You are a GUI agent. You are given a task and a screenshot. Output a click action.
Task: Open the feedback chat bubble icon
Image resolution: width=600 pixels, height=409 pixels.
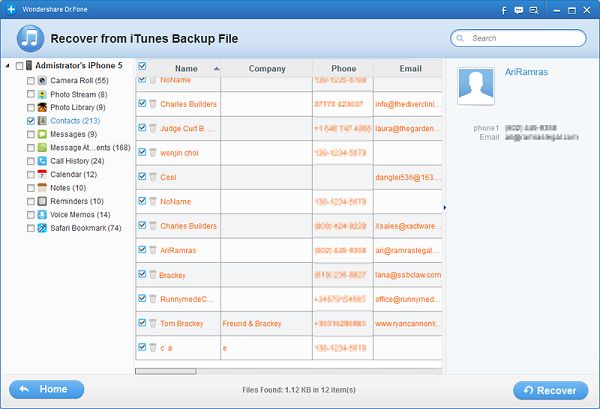[519, 10]
